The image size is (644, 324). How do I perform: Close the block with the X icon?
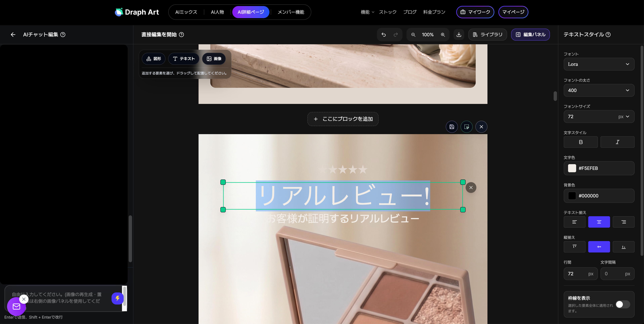481,127
